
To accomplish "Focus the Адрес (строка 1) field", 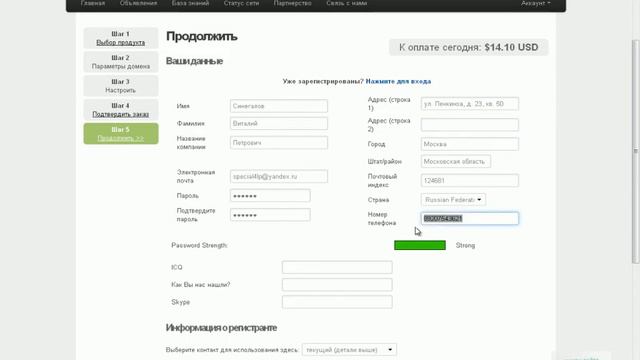I will [x=470, y=104].
